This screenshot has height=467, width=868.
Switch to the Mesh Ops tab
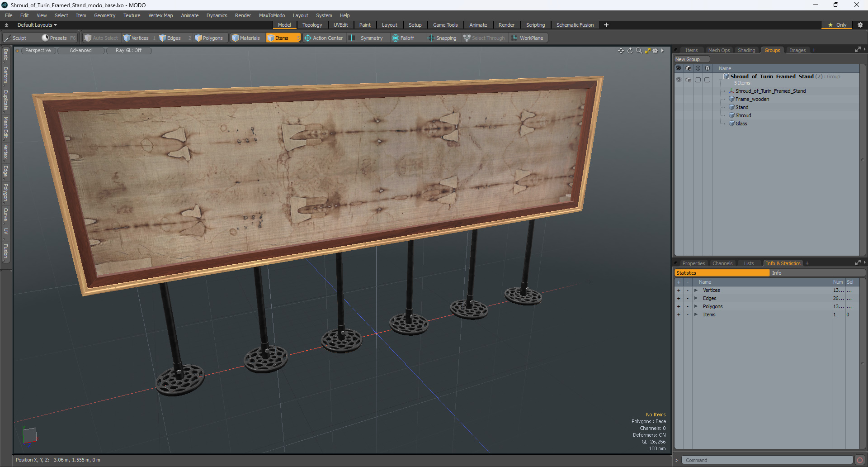tap(719, 50)
